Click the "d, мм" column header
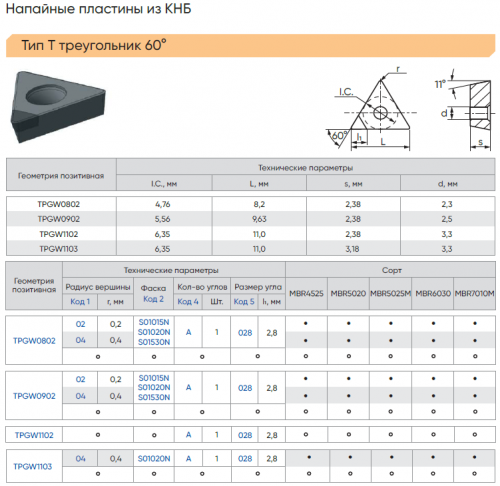 (448, 183)
